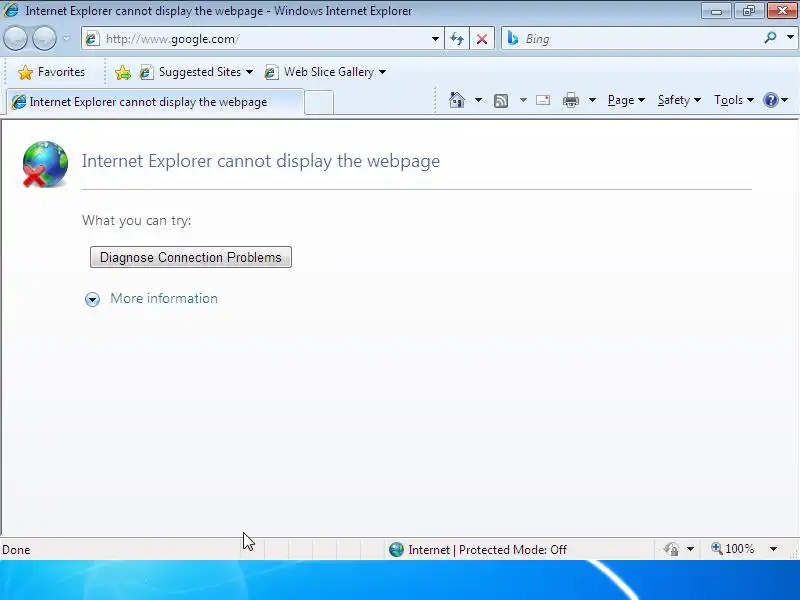Restore down the Internet Explorer window
The width and height of the screenshot is (800, 600).
pos(748,11)
